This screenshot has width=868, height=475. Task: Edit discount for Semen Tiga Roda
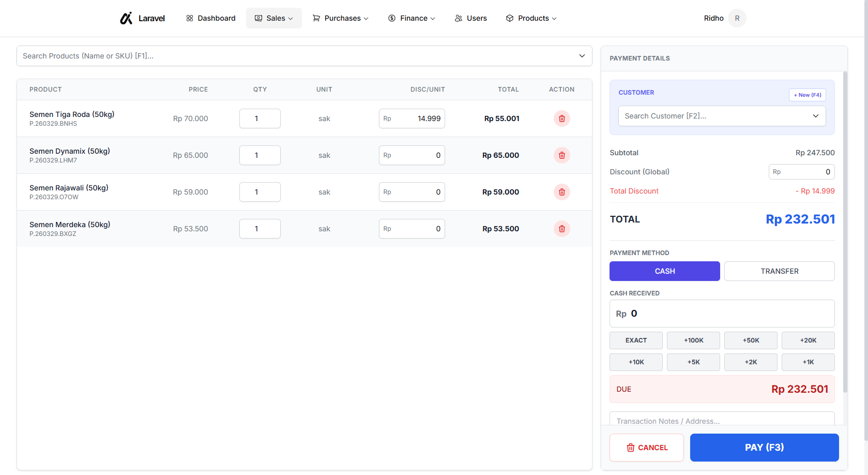pyautogui.click(x=412, y=118)
